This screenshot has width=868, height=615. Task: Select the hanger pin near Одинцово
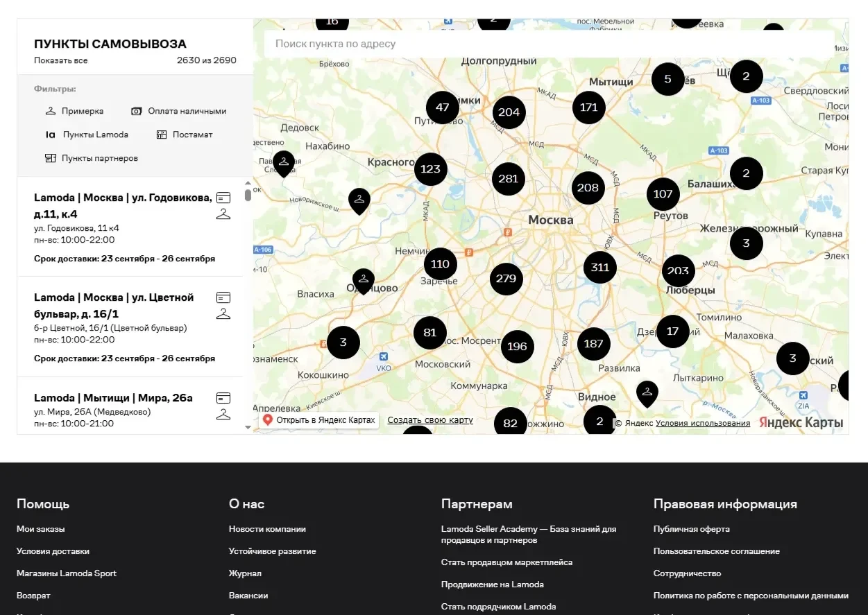click(x=364, y=281)
